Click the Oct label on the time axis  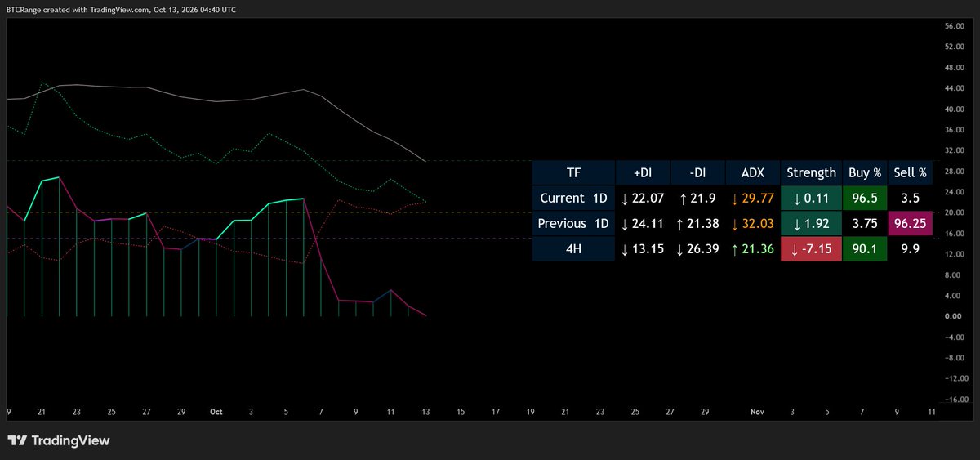pos(216,413)
